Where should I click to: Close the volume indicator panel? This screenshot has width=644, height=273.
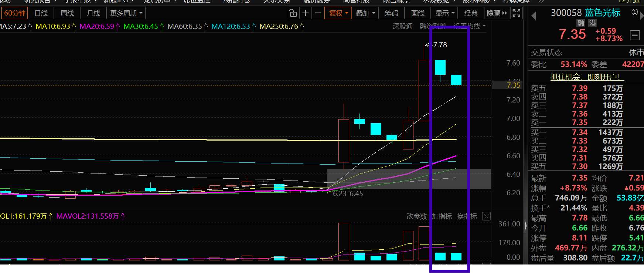coord(487,216)
